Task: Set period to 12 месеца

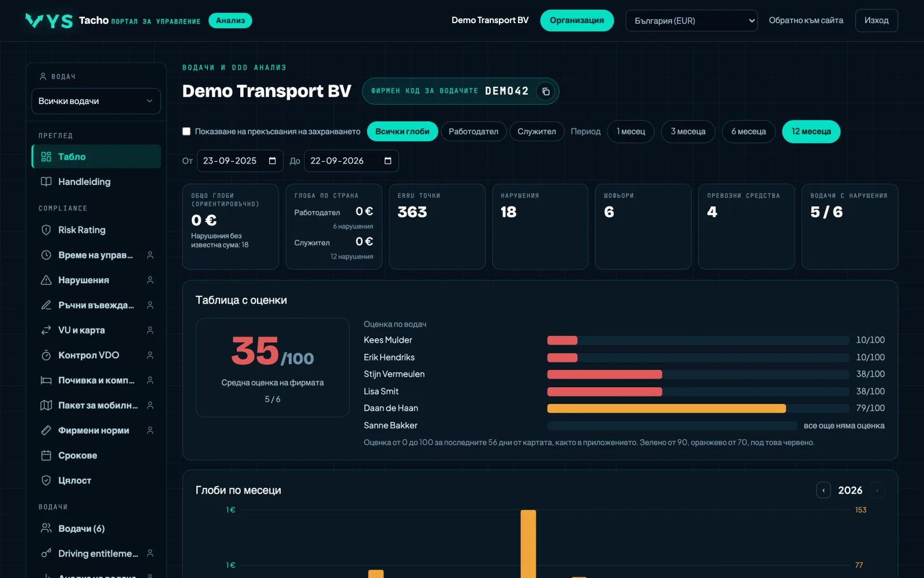Action: 811,131
